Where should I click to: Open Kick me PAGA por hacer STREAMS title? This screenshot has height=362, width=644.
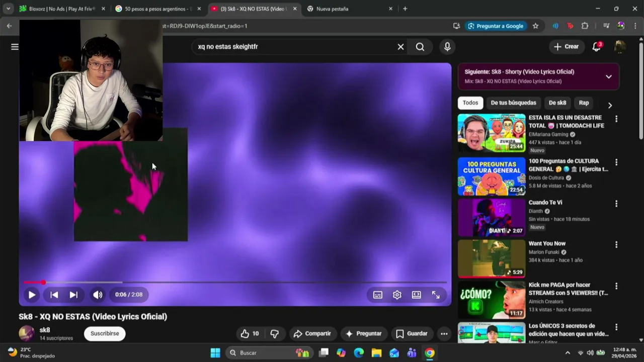568,289
